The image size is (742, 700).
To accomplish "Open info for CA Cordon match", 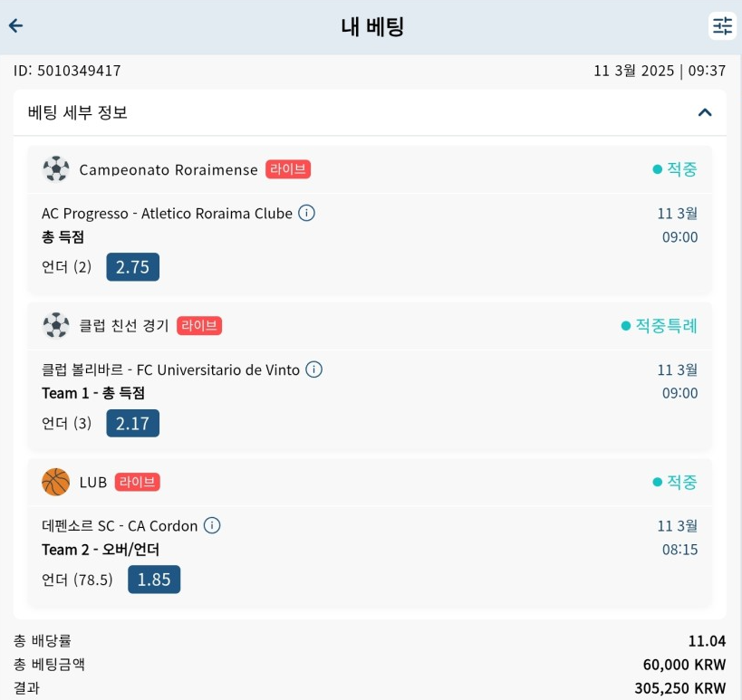I will 212,525.
